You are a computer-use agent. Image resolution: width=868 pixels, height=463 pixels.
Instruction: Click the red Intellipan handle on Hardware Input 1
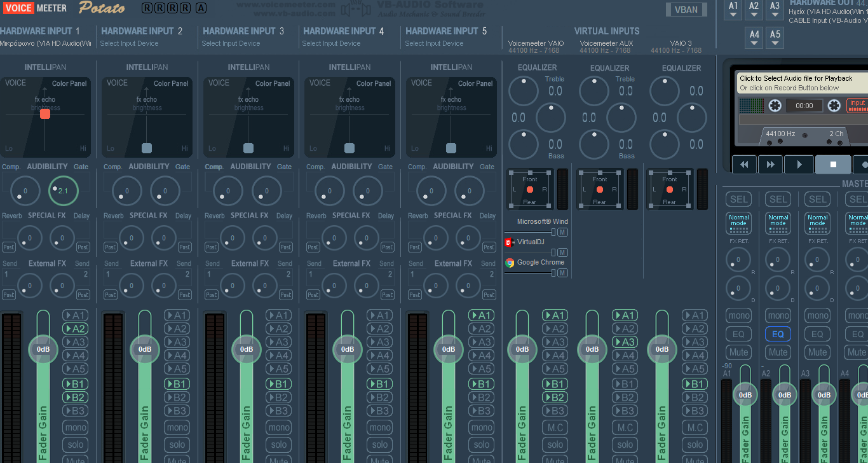[45, 114]
